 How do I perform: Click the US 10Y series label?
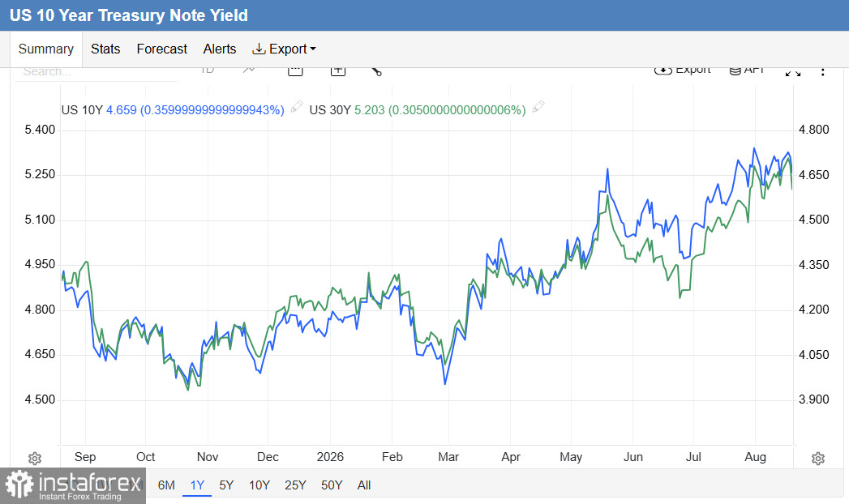pyautogui.click(x=82, y=110)
